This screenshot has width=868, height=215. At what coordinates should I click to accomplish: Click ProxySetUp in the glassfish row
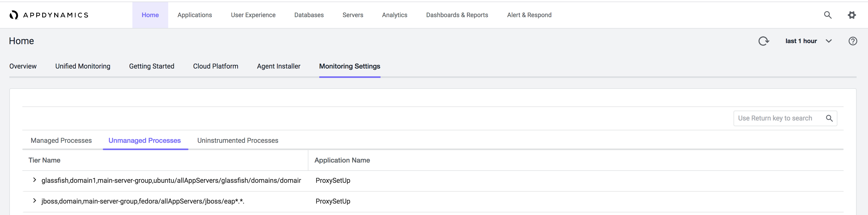pyautogui.click(x=333, y=181)
